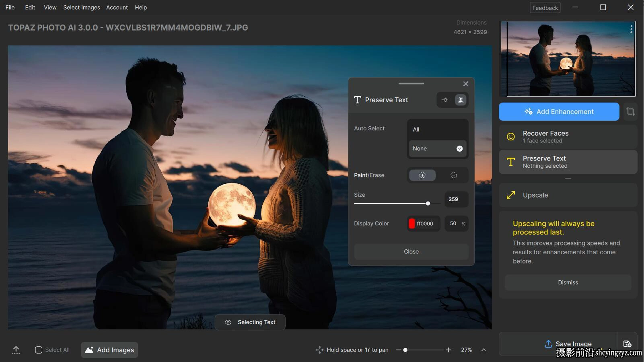Select the sidebar row reading Nothing selected

[568, 162]
